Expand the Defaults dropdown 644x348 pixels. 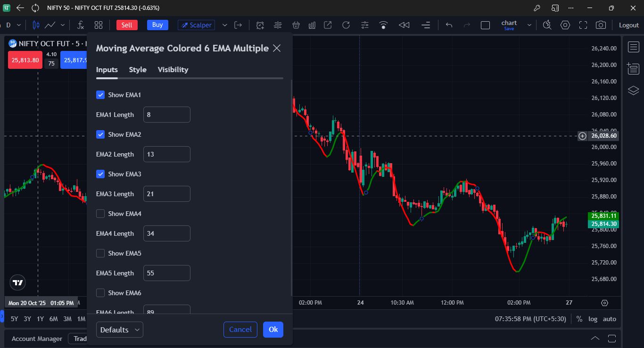pyautogui.click(x=119, y=330)
